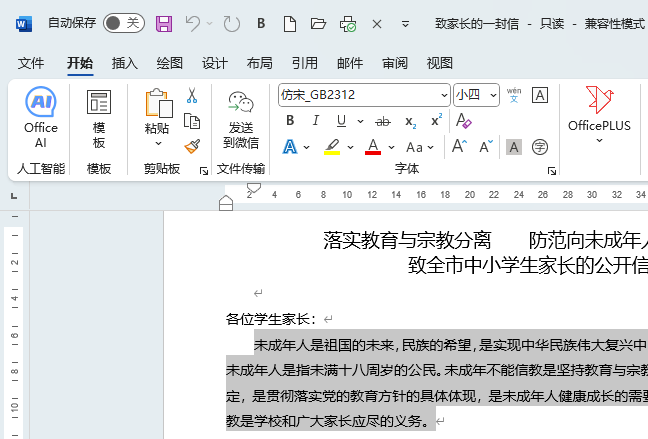Switch to the 开始 tab

click(x=80, y=63)
